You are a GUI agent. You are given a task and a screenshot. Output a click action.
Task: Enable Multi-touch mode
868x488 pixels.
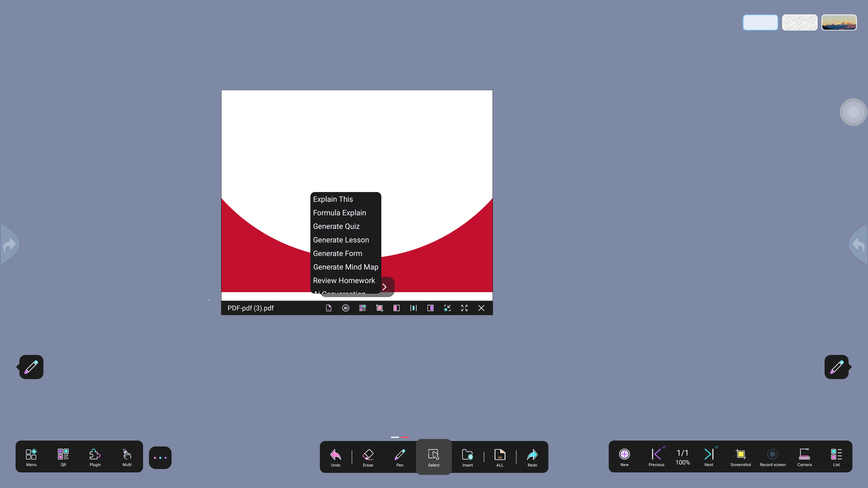[x=127, y=457]
